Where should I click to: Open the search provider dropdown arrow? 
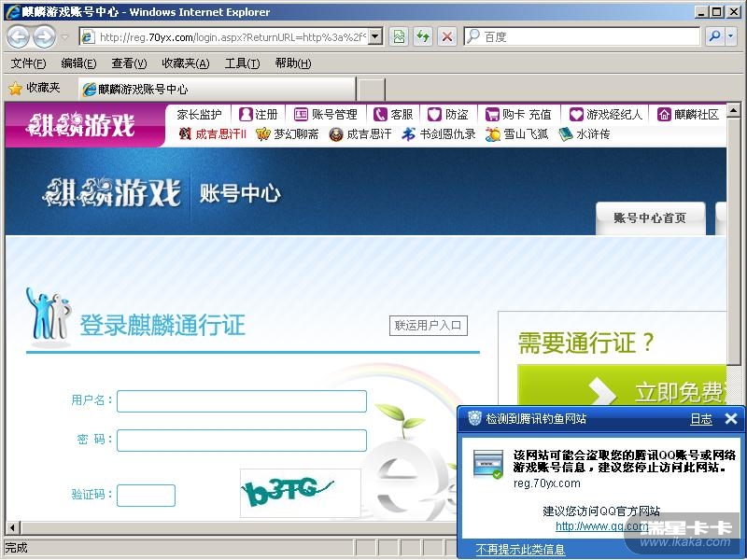(x=731, y=36)
